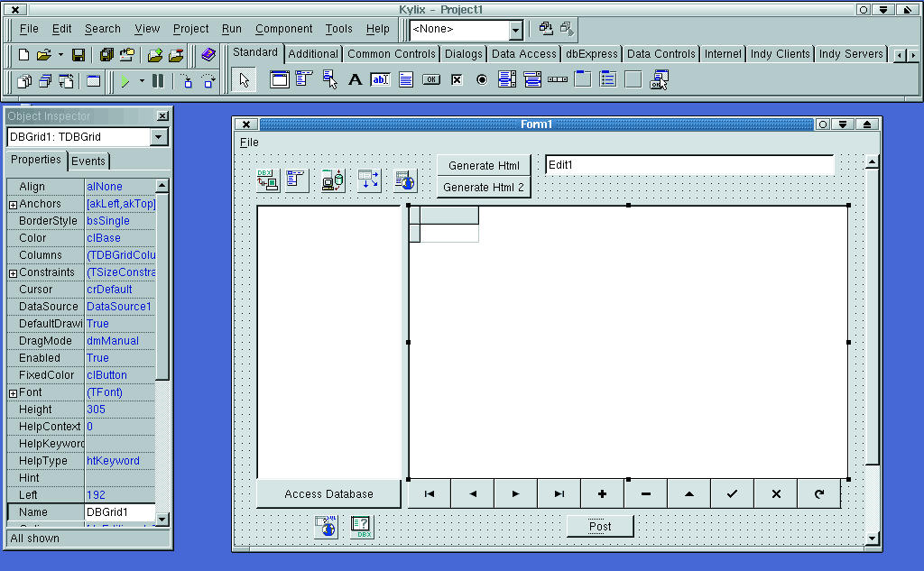This screenshot has height=571, width=924.
Task: Select the CheckBox component on the palette
Action: coord(457,80)
